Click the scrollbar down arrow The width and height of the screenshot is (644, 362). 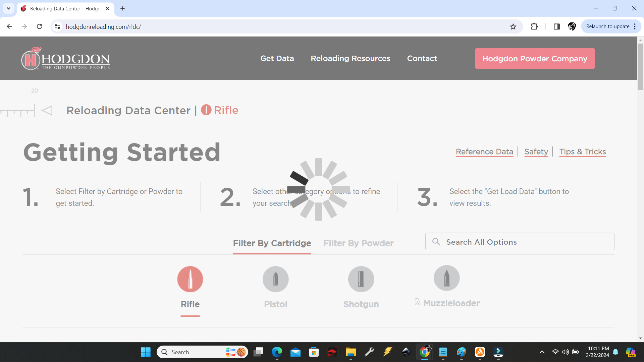click(640, 338)
